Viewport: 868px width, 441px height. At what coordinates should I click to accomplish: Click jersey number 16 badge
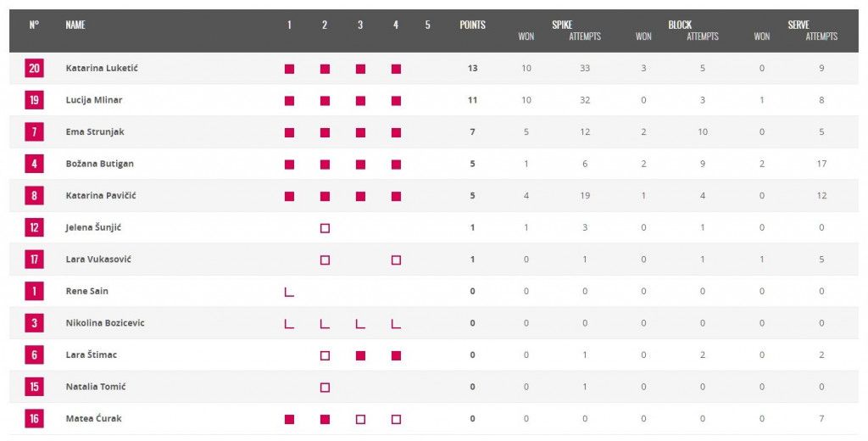point(34,419)
